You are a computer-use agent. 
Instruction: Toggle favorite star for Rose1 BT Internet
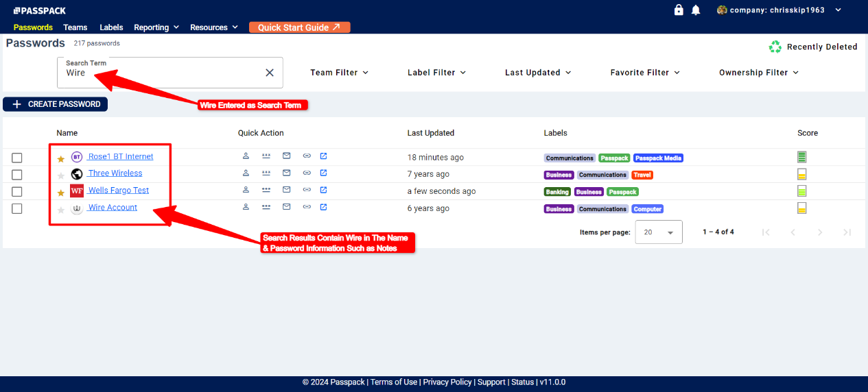(60, 159)
